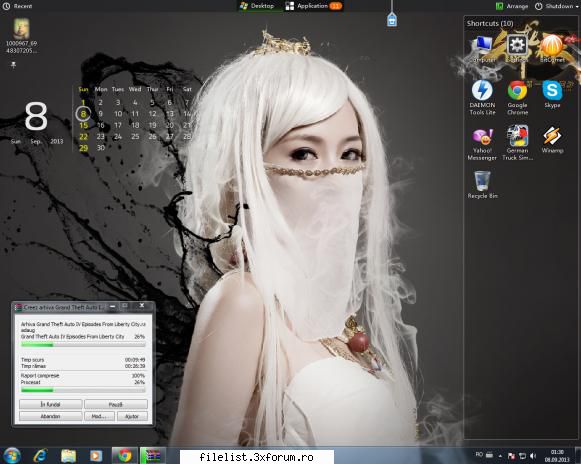The image size is (581, 464).
Task: Launch German Truck Simulator shortcut
Action: [517, 143]
